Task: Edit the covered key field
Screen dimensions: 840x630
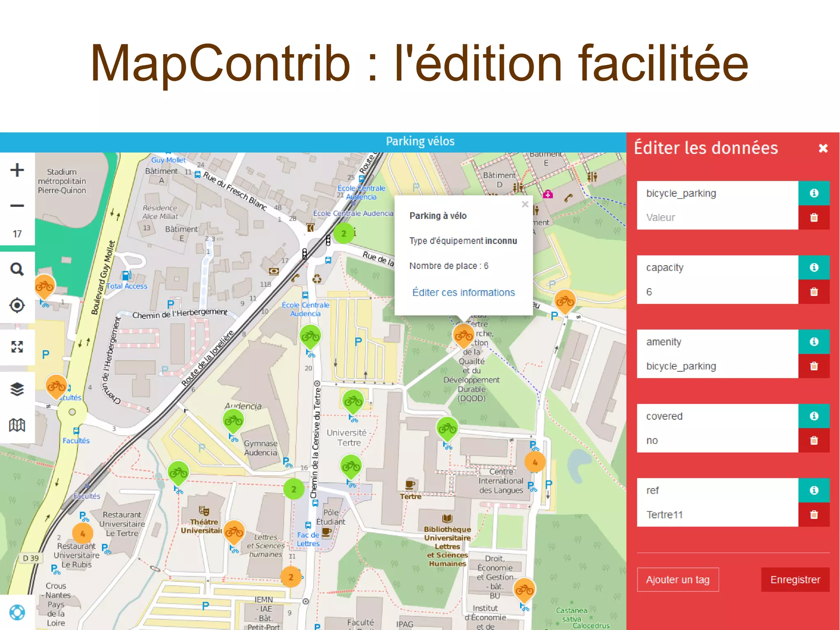Action: click(x=717, y=416)
